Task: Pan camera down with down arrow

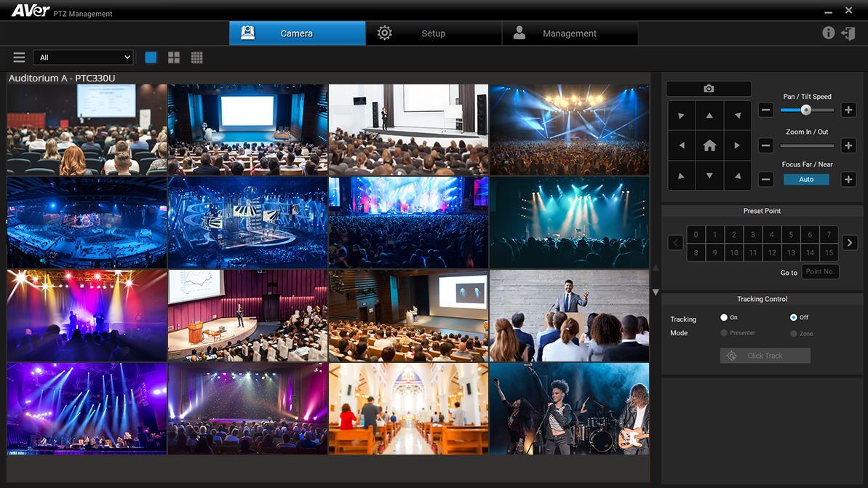Action: 709,176
